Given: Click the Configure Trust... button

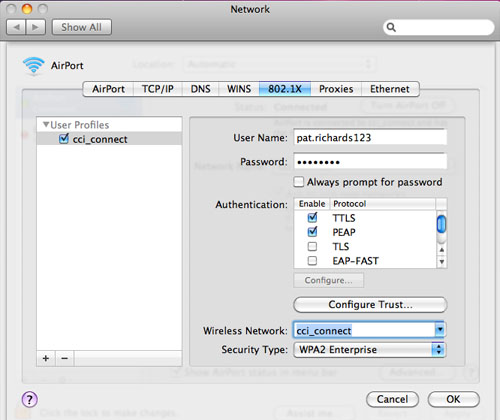Looking at the screenshot, I should pos(370,305).
